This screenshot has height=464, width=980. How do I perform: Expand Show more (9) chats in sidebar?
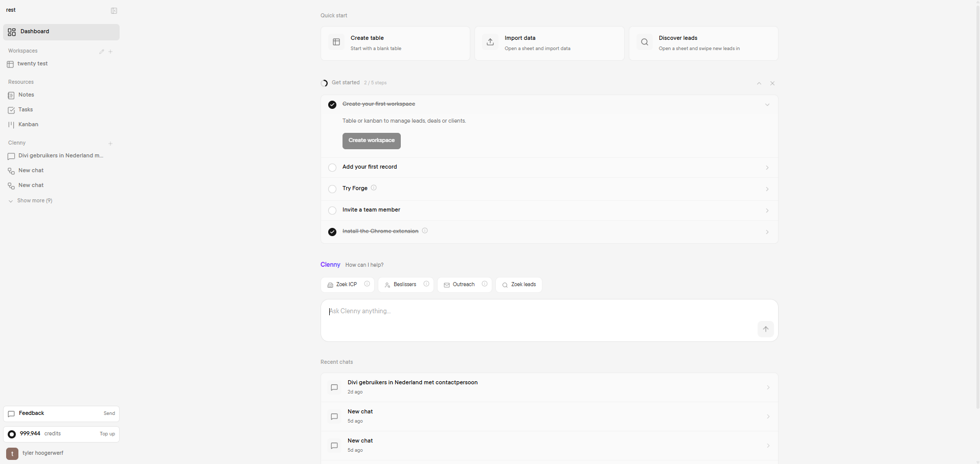pos(31,201)
